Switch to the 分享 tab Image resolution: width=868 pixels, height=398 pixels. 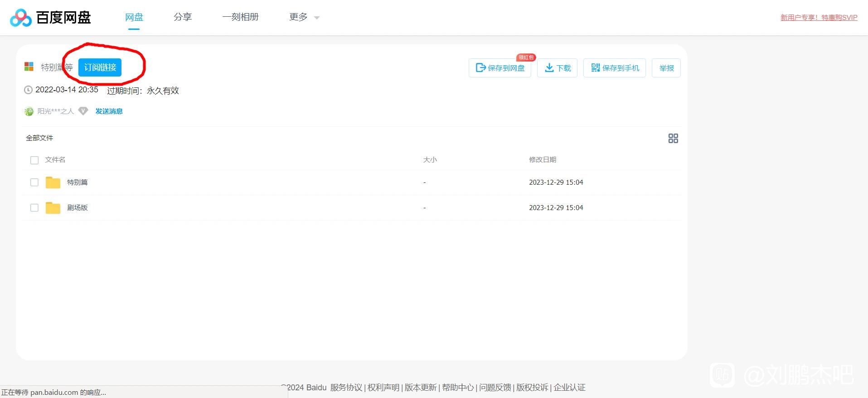tap(183, 17)
